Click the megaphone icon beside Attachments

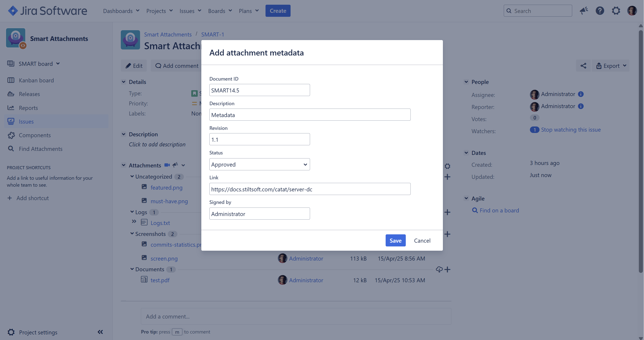point(175,165)
